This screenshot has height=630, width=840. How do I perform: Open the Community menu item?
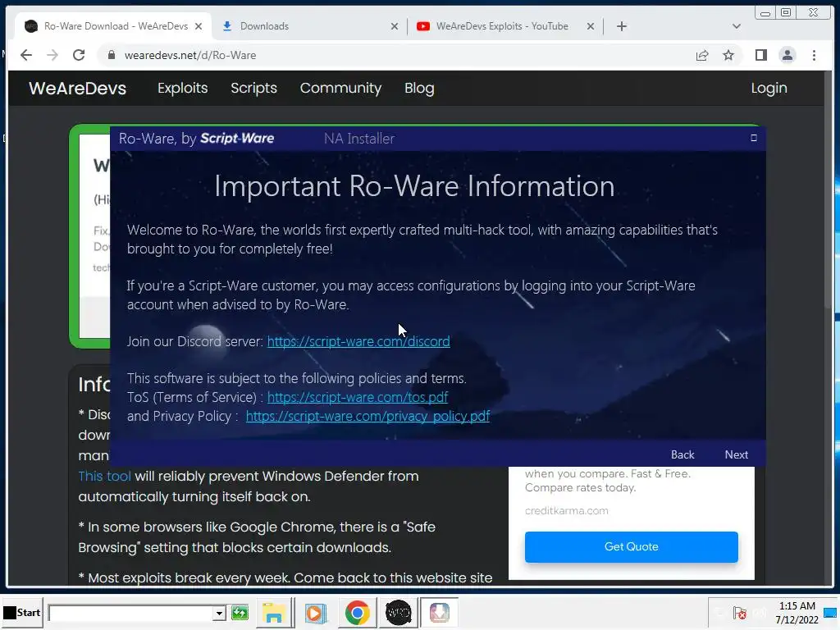point(340,89)
